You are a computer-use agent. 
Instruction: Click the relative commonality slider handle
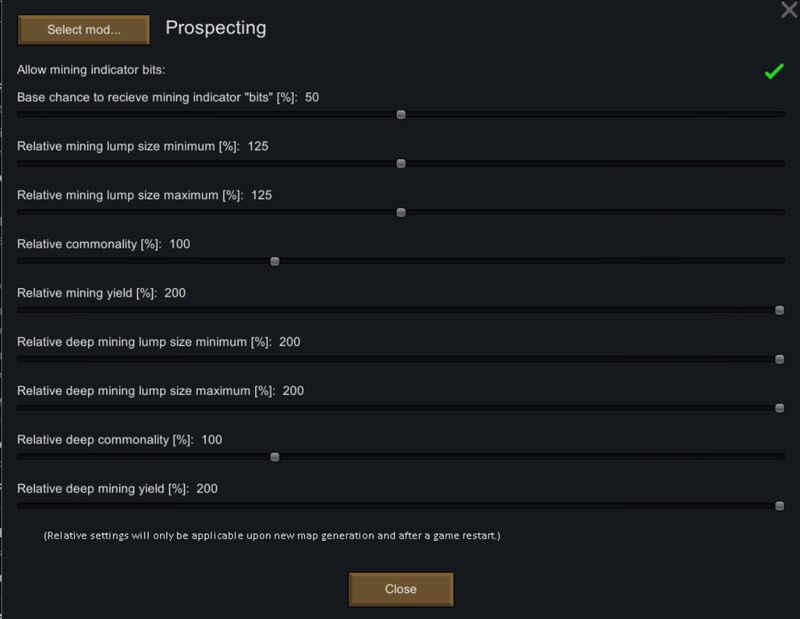[274, 261]
